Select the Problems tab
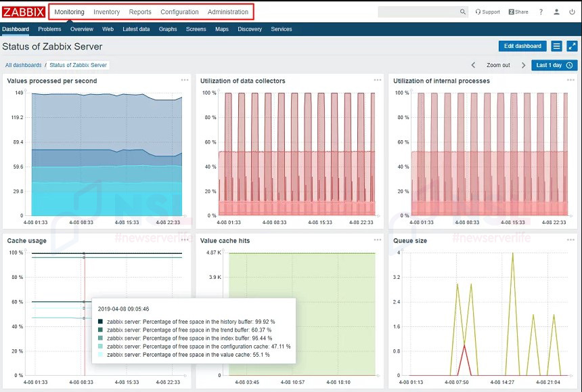 (49, 29)
